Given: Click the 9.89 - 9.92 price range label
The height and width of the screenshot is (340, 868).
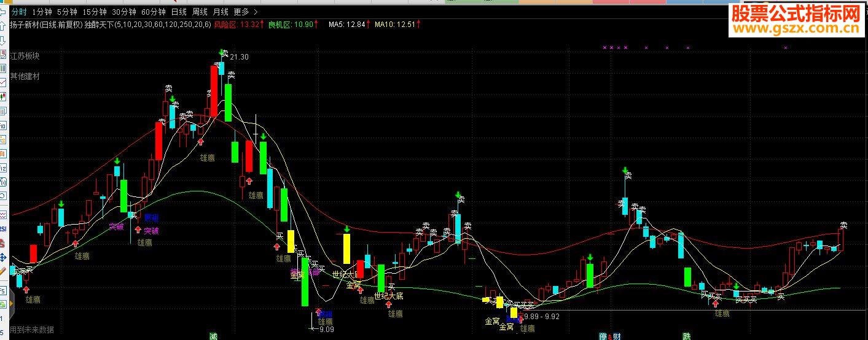Looking at the screenshot, I should click(x=543, y=317).
